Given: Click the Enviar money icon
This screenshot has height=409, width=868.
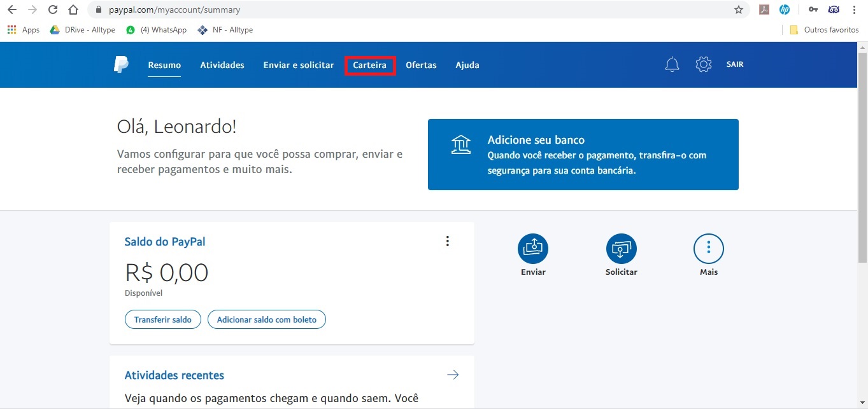Looking at the screenshot, I should [x=533, y=249].
